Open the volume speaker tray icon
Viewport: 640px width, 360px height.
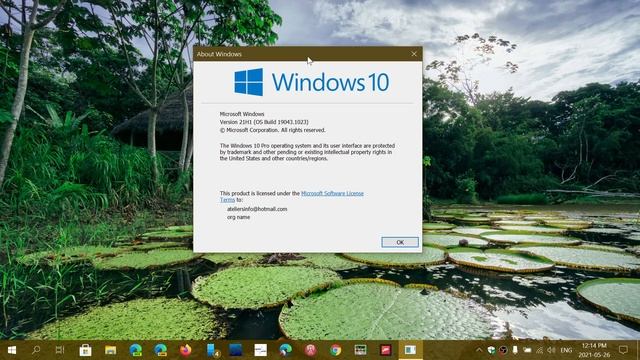[551, 350]
